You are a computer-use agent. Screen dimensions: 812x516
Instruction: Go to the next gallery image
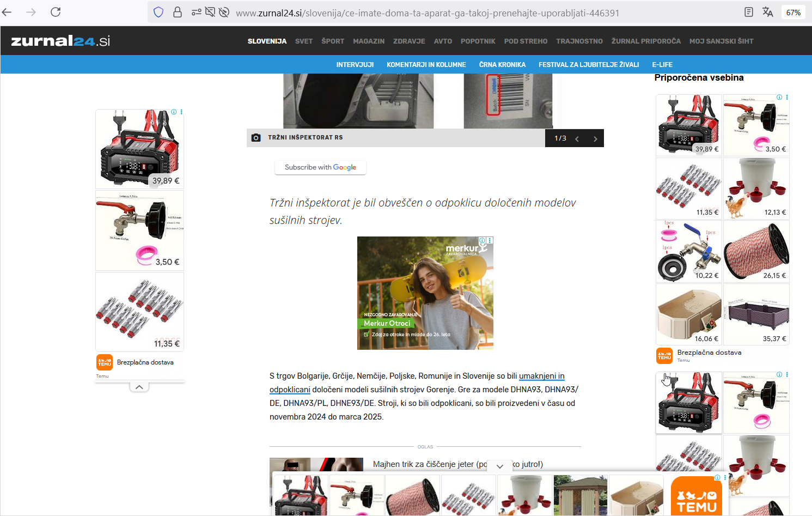(595, 139)
